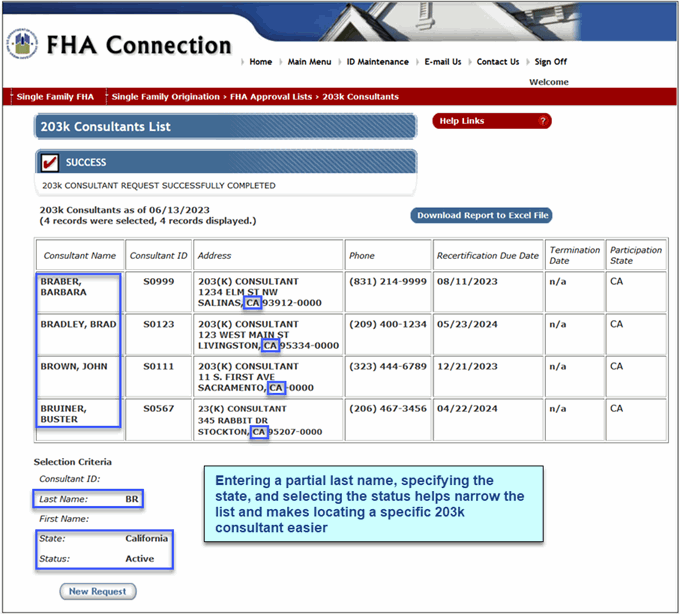Image resolution: width=680 pixels, height=614 pixels.
Task: Click the 1234 ELM ST NW address
Action: [x=238, y=292]
